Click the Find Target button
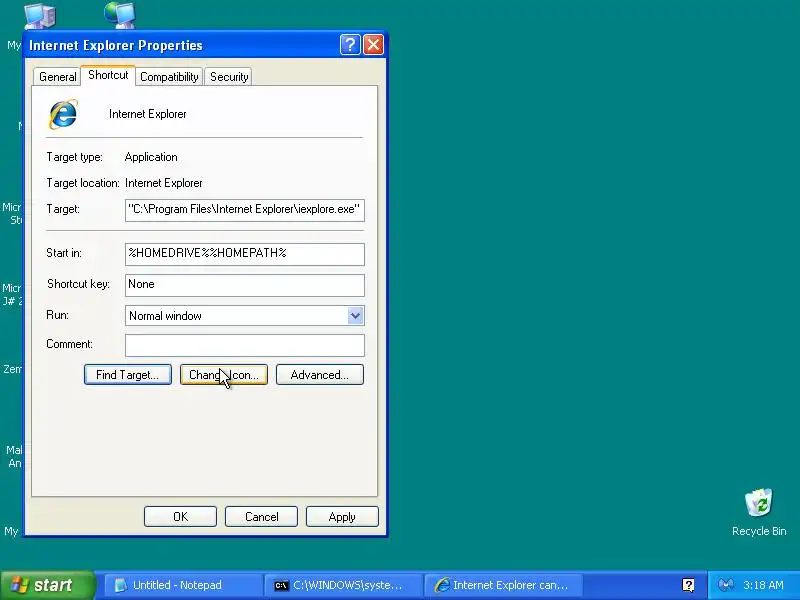The width and height of the screenshot is (800, 600). coord(128,374)
